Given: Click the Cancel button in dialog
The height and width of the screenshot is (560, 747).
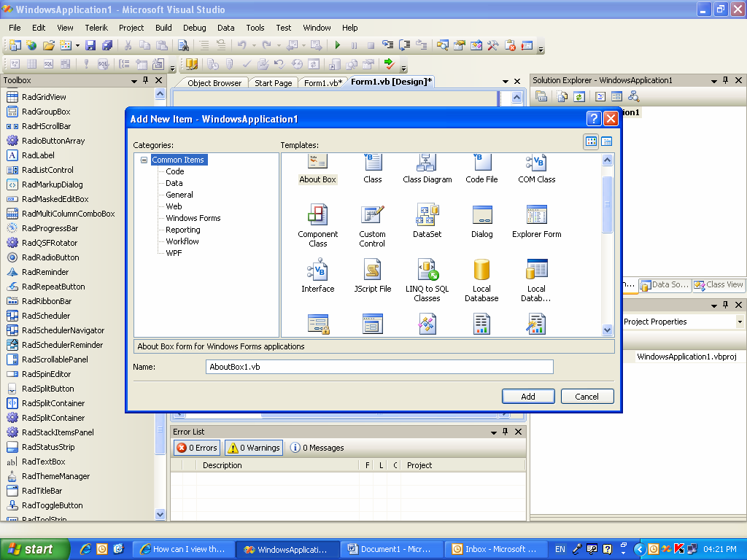Looking at the screenshot, I should pyautogui.click(x=587, y=396).
